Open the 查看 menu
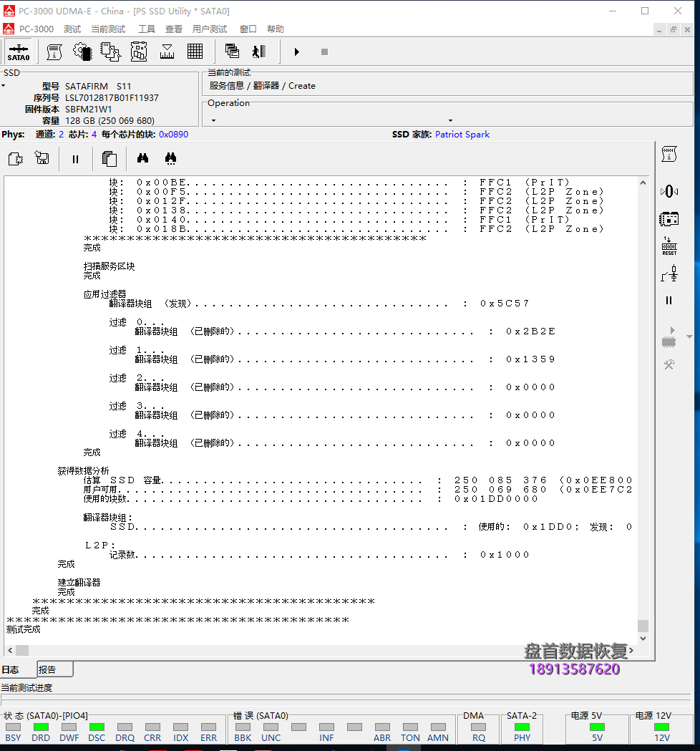 point(174,29)
